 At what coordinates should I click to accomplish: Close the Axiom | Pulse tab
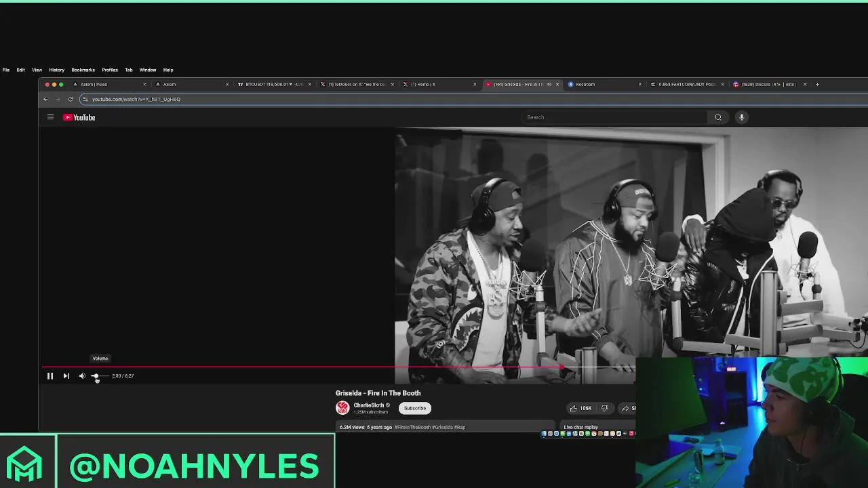144,84
